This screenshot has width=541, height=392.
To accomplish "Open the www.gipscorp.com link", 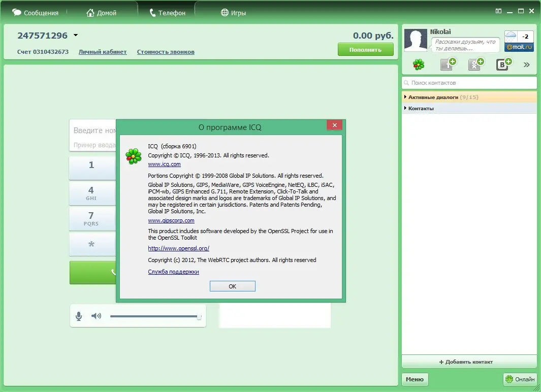I will [171, 221].
